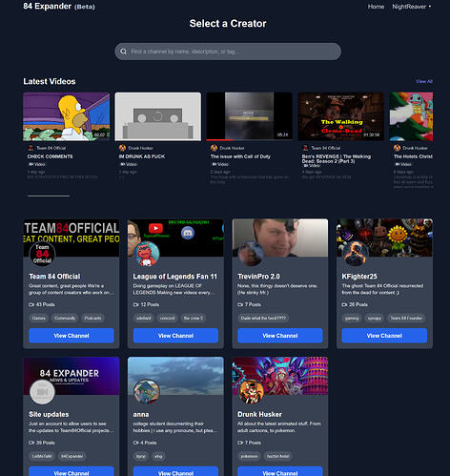This screenshot has width=450, height=476.
Task: Click the 84 EXPANDER news banner
Action: click(72, 376)
